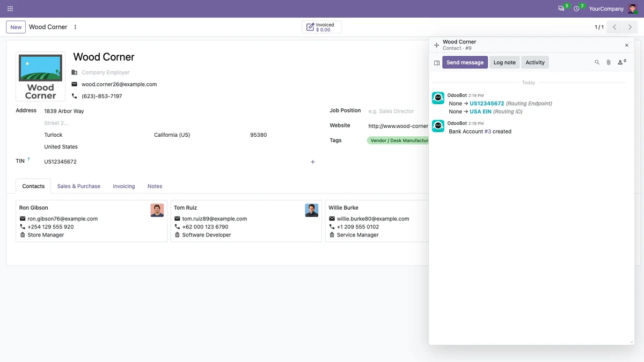Open the Ron Gibson contact card
The width and height of the screenshot is (644, 362).
pyautogui.click(x=92, y=221)
